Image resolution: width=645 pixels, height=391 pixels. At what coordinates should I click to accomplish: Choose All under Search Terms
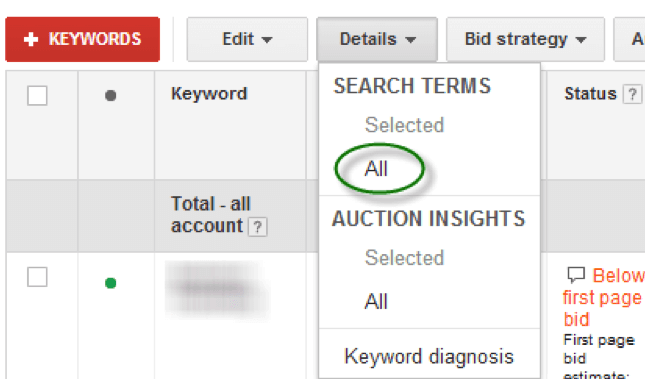[376, 169]
